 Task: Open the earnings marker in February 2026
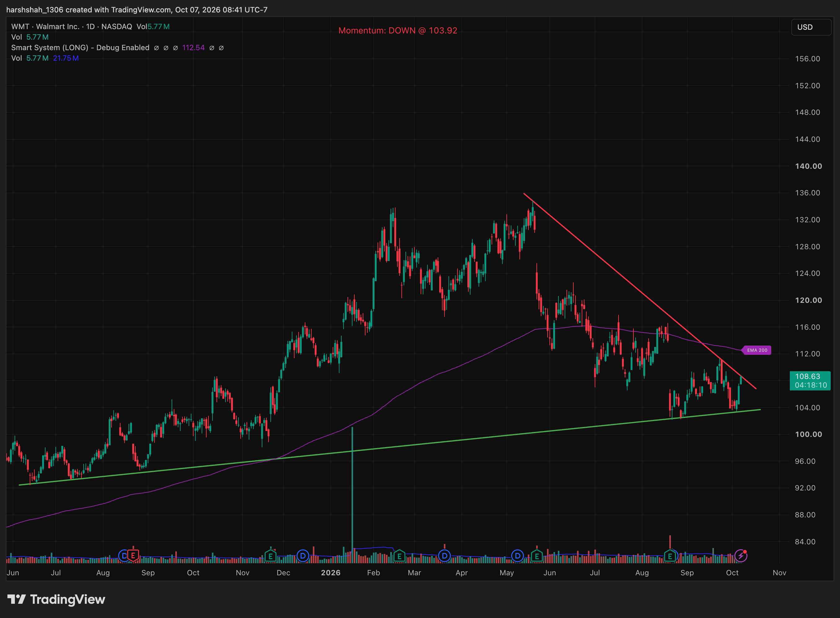tap(399, 556)
